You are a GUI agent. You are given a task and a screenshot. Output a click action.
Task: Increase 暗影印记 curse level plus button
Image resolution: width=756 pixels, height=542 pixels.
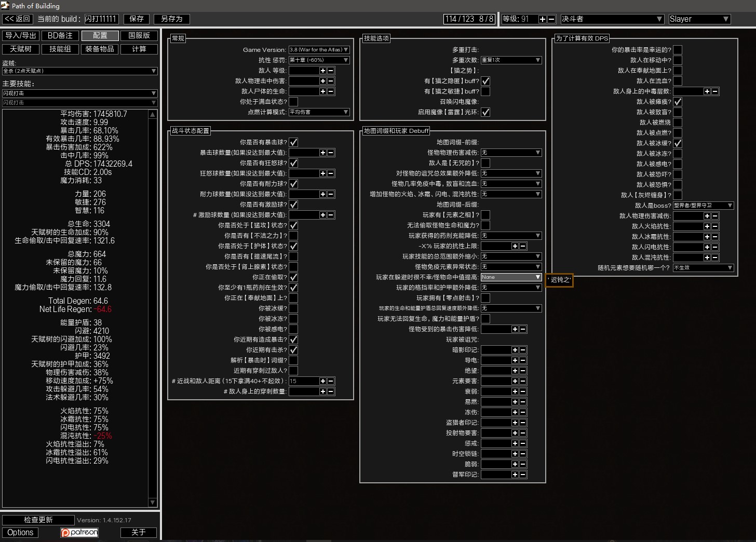click(515, 350)
